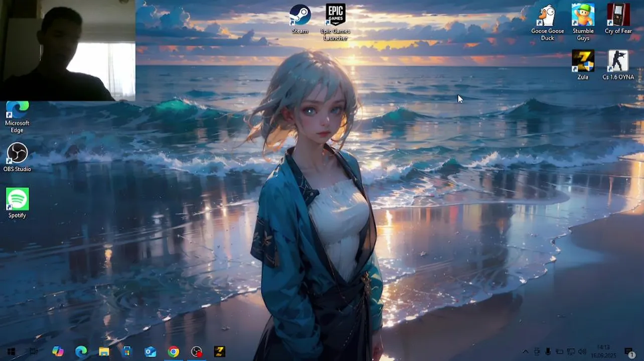Switch to OBS Studio recording on the taskbar
The image size is (644, 361).
click(x=197, y=352)
